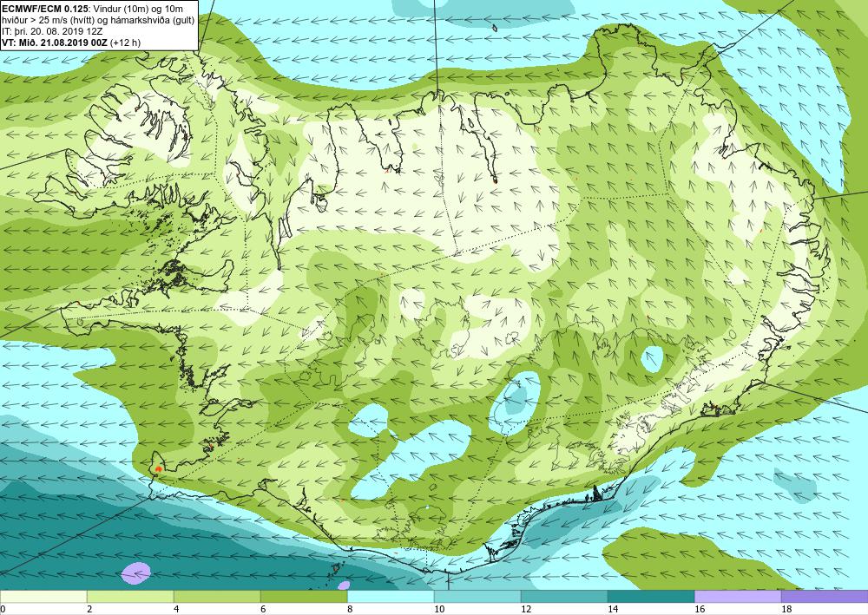Click the legend label "18"

[786, 610]
